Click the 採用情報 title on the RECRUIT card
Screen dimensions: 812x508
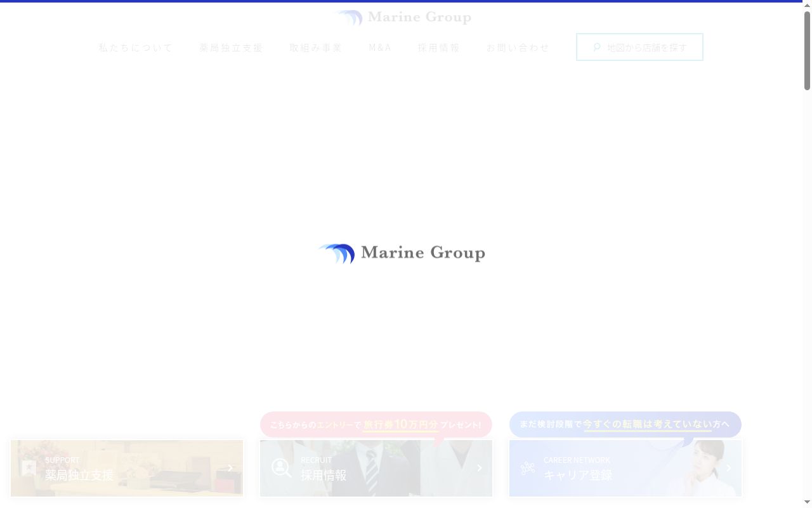[324, 475]
